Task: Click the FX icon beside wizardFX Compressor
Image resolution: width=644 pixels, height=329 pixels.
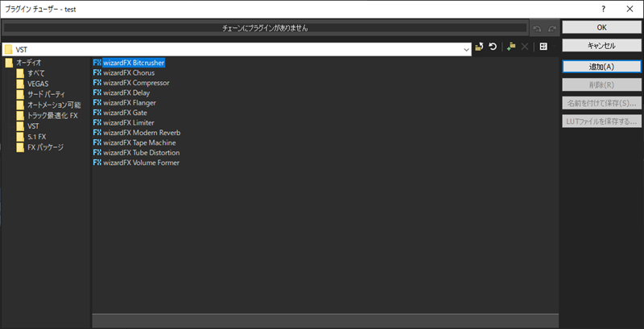Action: 97,83
